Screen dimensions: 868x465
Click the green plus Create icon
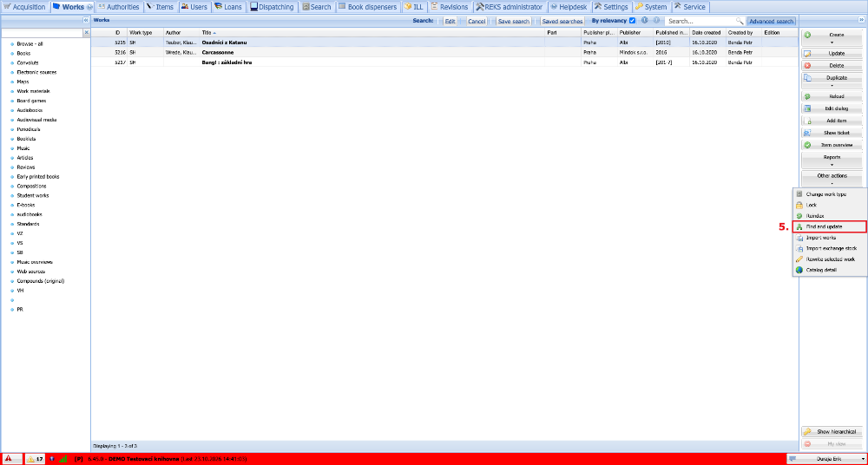point(807,35)
